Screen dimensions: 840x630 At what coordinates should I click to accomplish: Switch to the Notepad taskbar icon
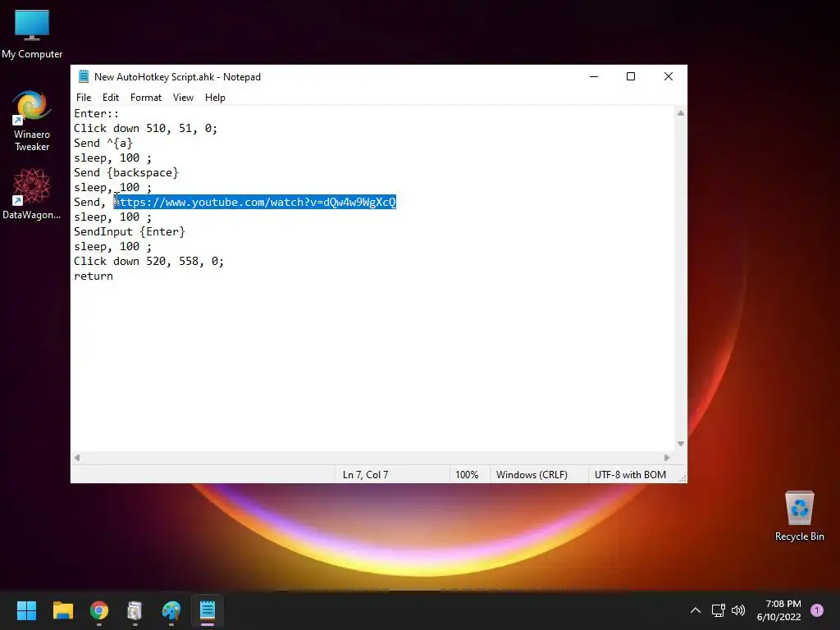[208, 610]
